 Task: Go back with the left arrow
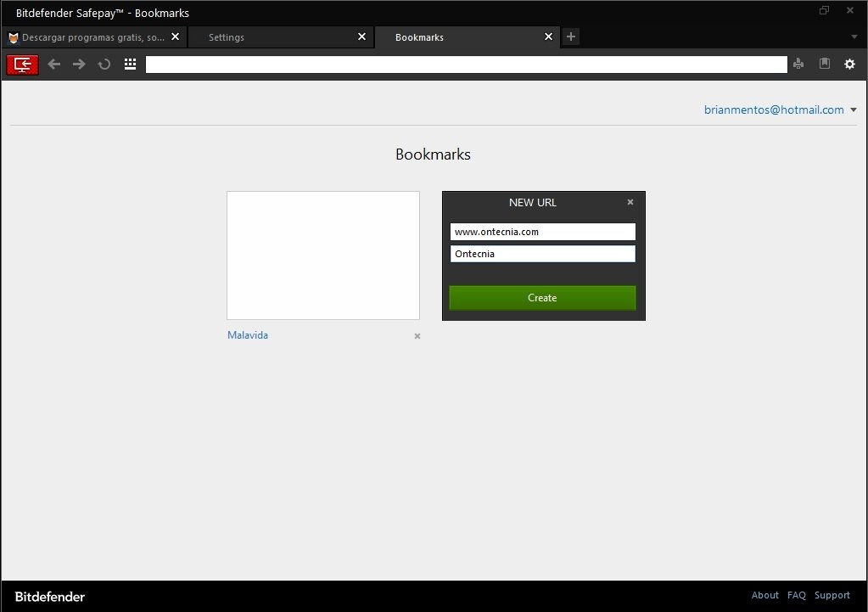tap(53, 65)
